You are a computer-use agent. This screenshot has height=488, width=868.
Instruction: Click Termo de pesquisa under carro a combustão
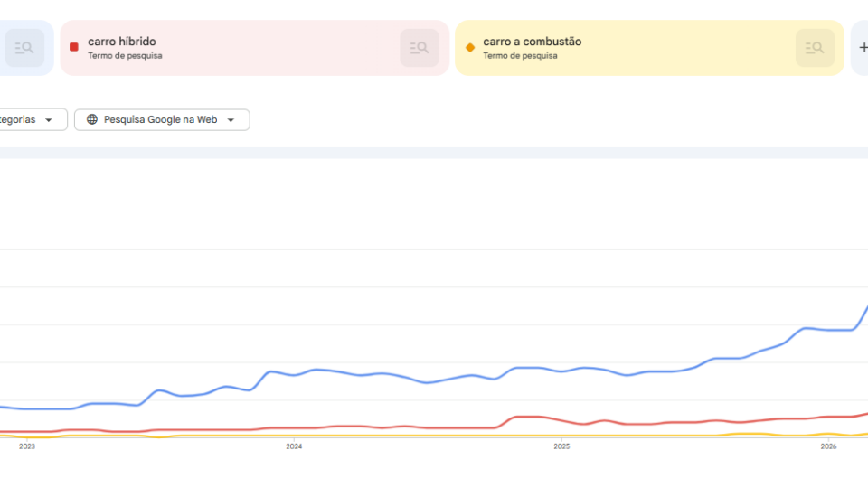point(521,55)
